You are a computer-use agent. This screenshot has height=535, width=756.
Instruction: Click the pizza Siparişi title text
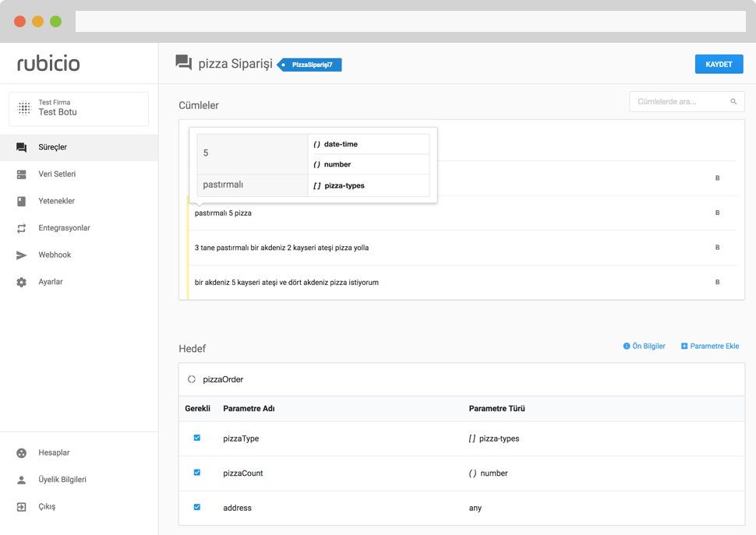click(x=235, y=64)
